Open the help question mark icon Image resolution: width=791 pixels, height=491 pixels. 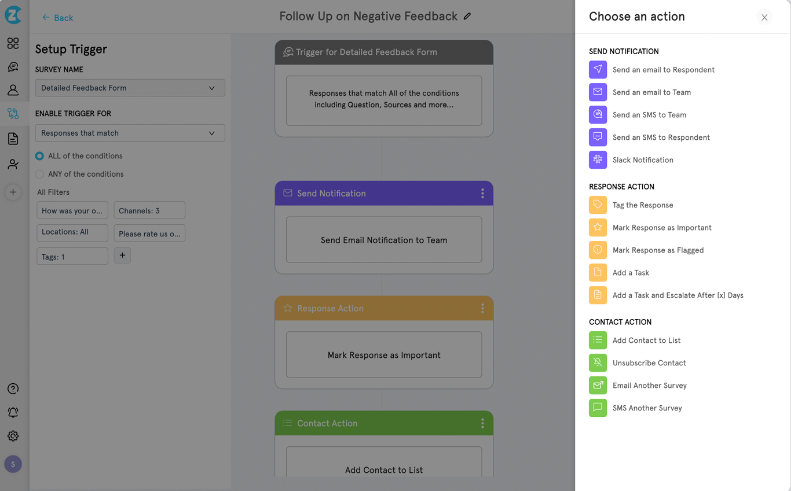point(13,389)
